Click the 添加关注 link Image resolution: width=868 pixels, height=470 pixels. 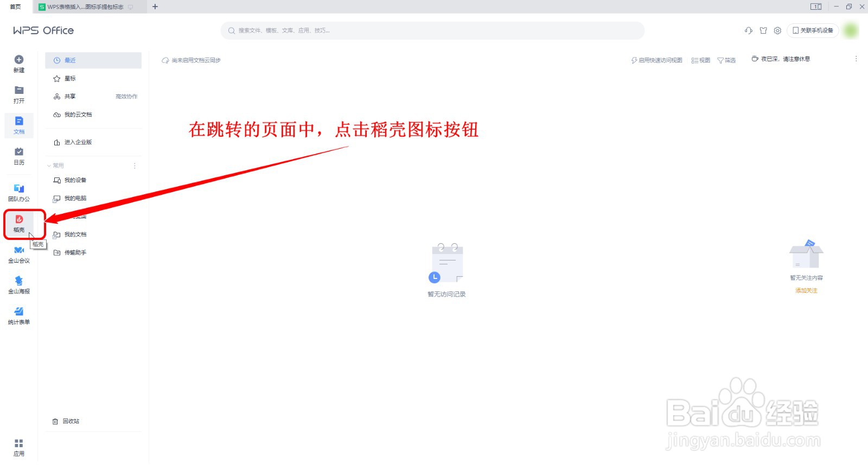(x=806, y=290)
